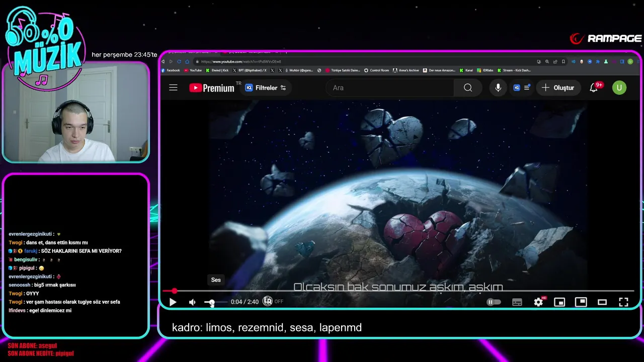Click the streamer webcam feed
The width and height of the screenshot is (644, 362).
pyautogui.click(x=75, y=113)
